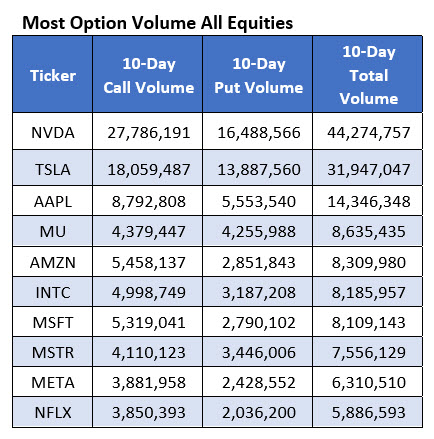Click AAPL total volume 14,346,348
The height and width of the screenshot is (439, 434).
369,202
